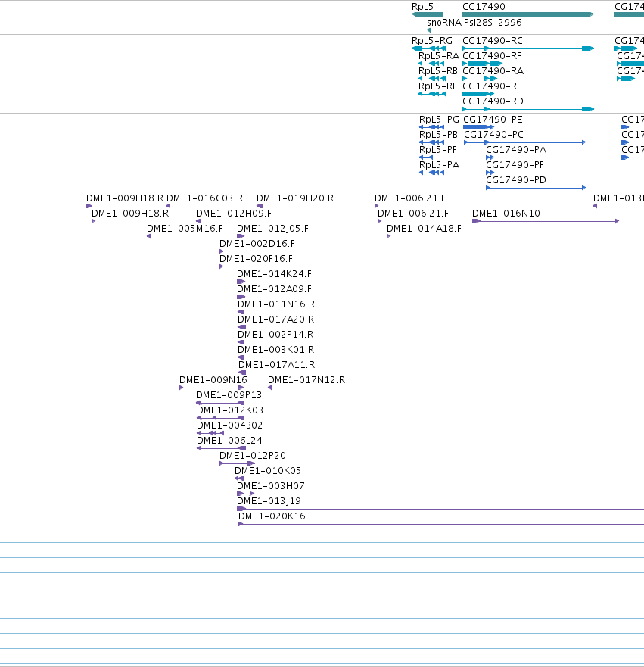Select the DME1-009P13 clone feature

[220, 403]
